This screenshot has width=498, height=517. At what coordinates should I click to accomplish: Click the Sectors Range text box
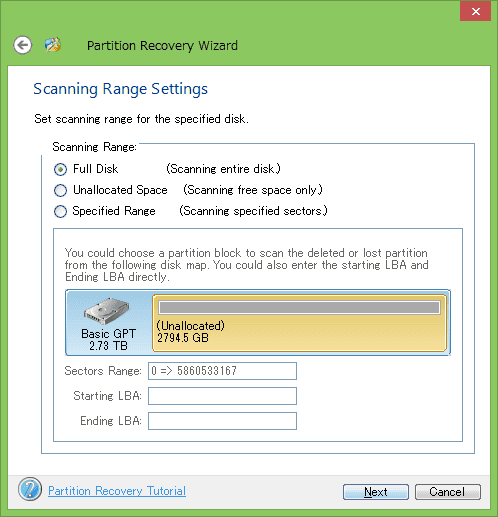pos(222,371)
